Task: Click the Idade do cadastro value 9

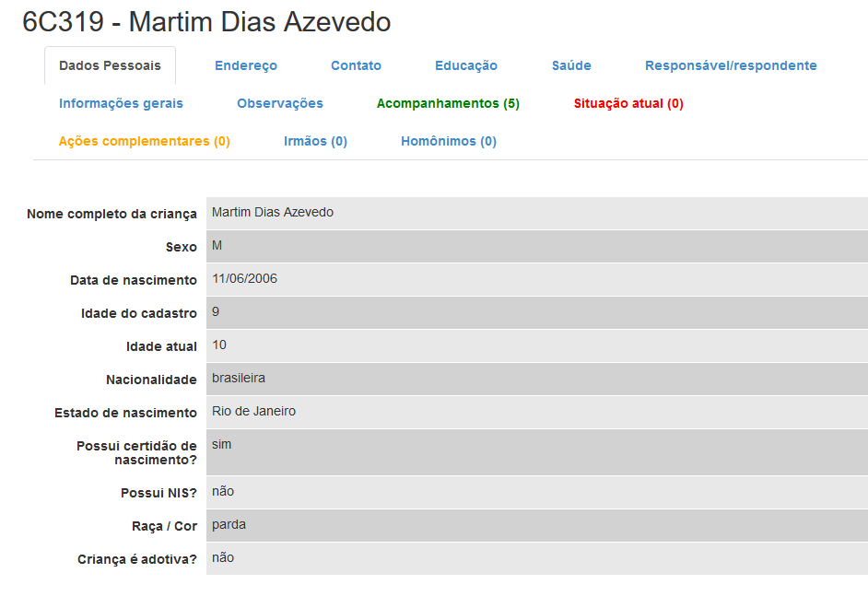Action: click(x=216, y=312)
